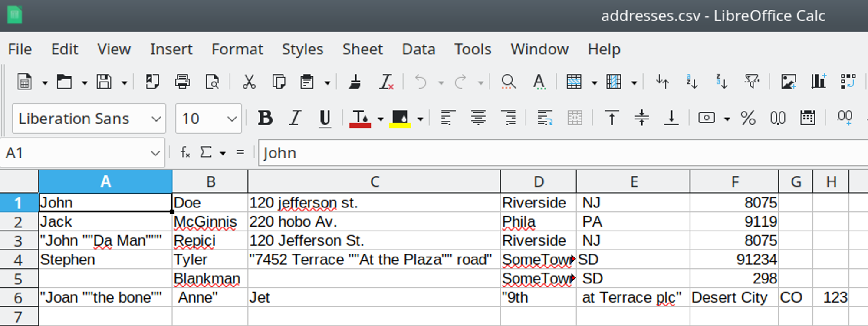Expand the Paste options dropdown arrow
This screenshot has width=868, height=326.
(327, 82)
